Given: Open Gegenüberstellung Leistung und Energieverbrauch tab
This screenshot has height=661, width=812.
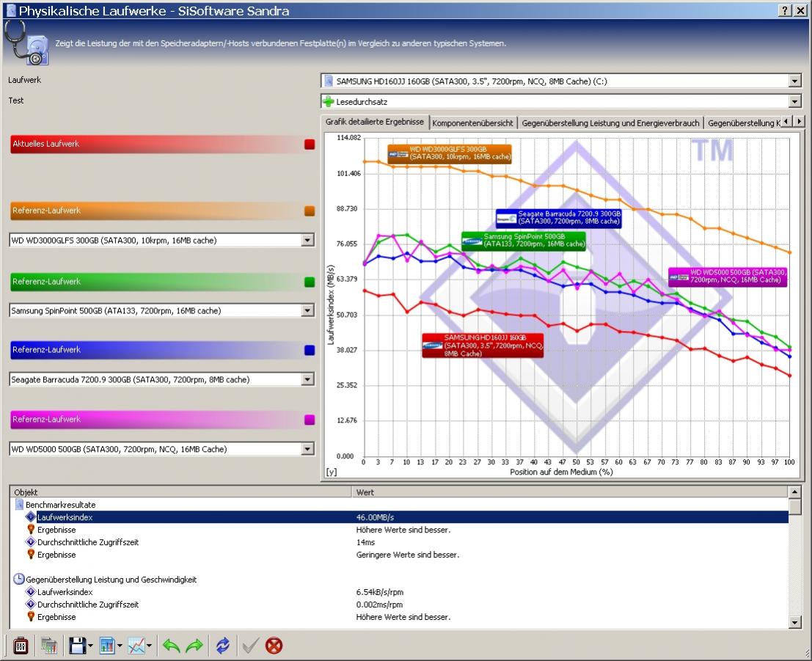Looking at the screenshot, I should [x=610, y=123].
